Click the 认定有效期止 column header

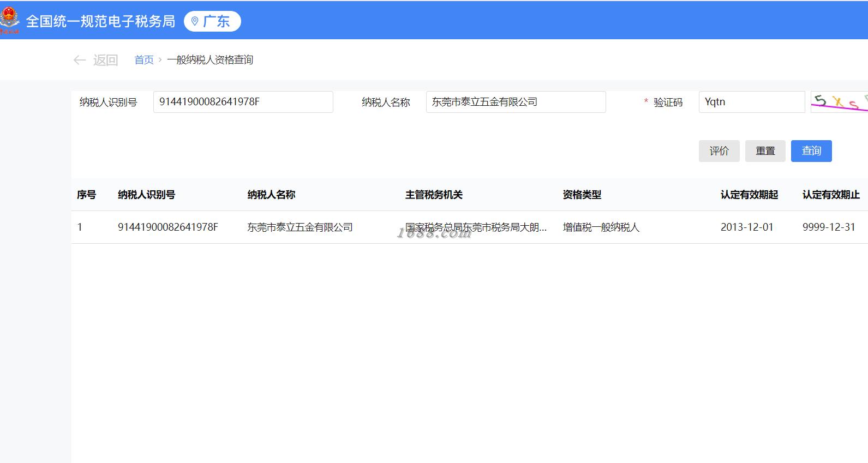point(831,195)
